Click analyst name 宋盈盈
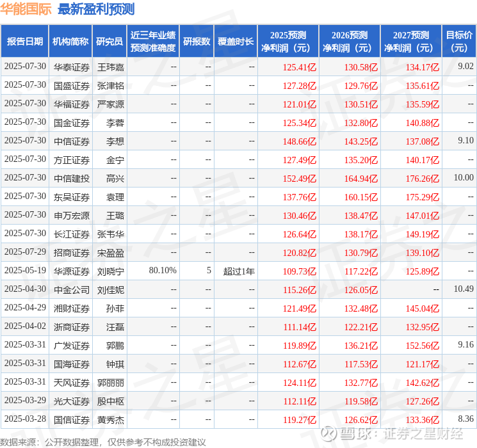Screen dimensions: 477x448 point(110,253)
